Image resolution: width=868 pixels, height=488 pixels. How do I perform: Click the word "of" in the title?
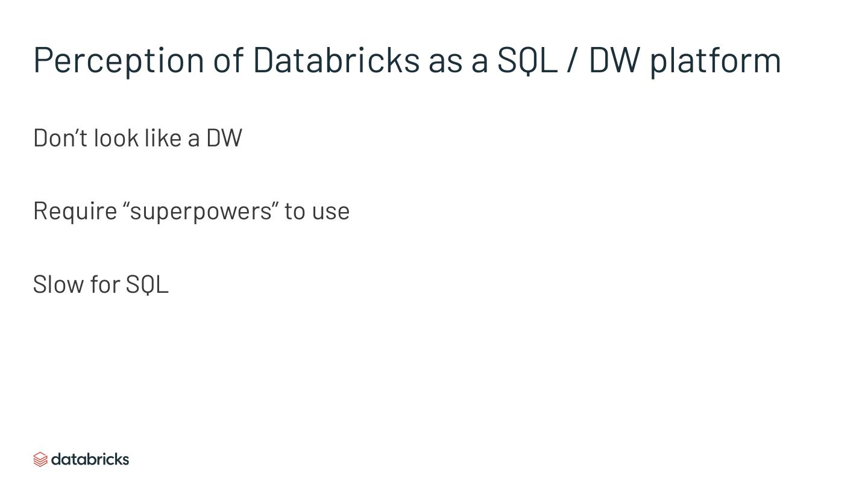[228, 60]
